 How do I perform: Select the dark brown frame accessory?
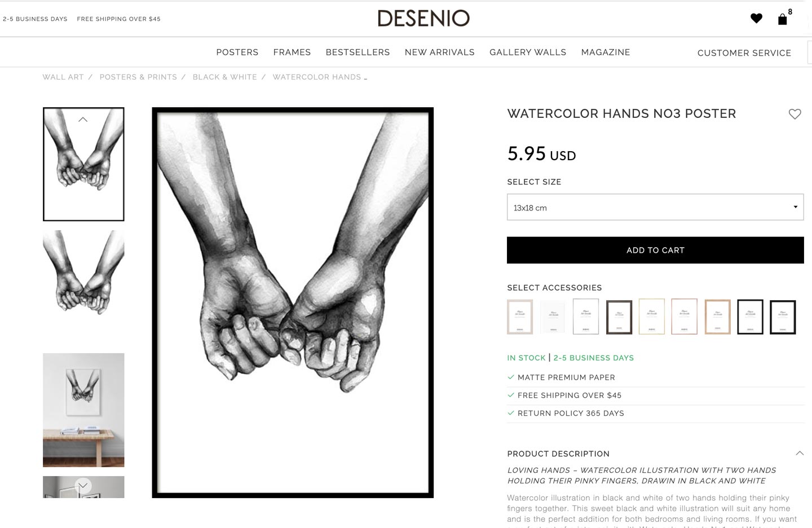[619, 317]
